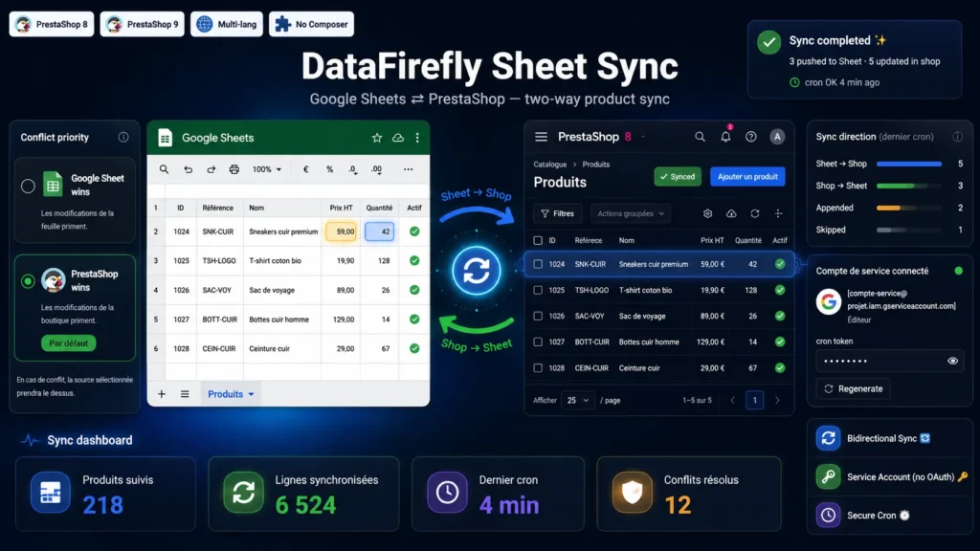Print the sheet using the printer icon
Image resolution: width=980 pixels, height=551 pixels.
234,169
